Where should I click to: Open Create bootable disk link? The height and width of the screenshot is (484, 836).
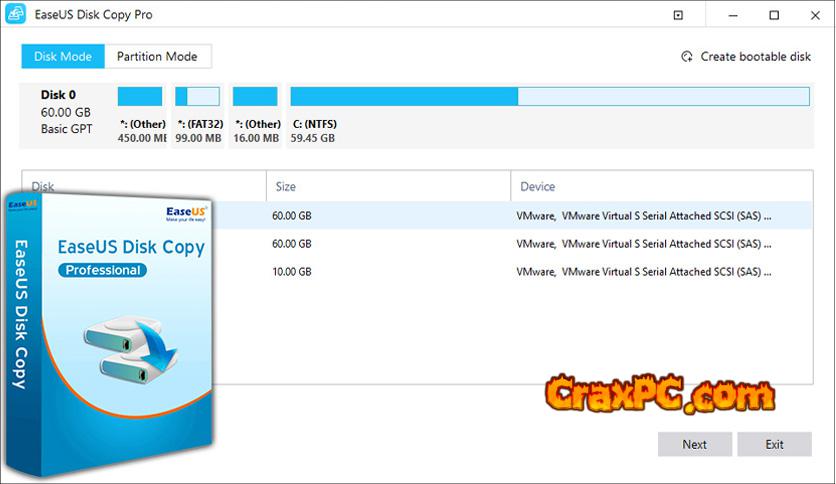coord(755,57)
